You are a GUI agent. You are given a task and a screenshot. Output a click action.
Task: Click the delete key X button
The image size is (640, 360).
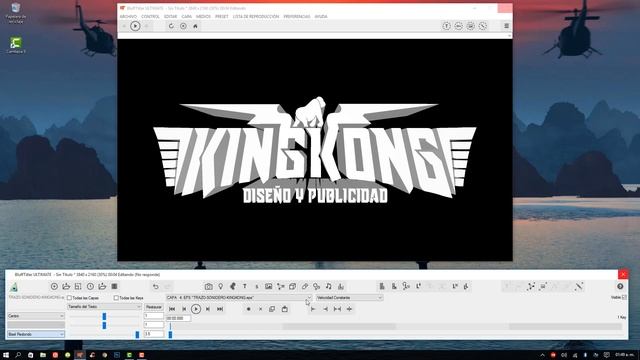[x=260, y=309]
